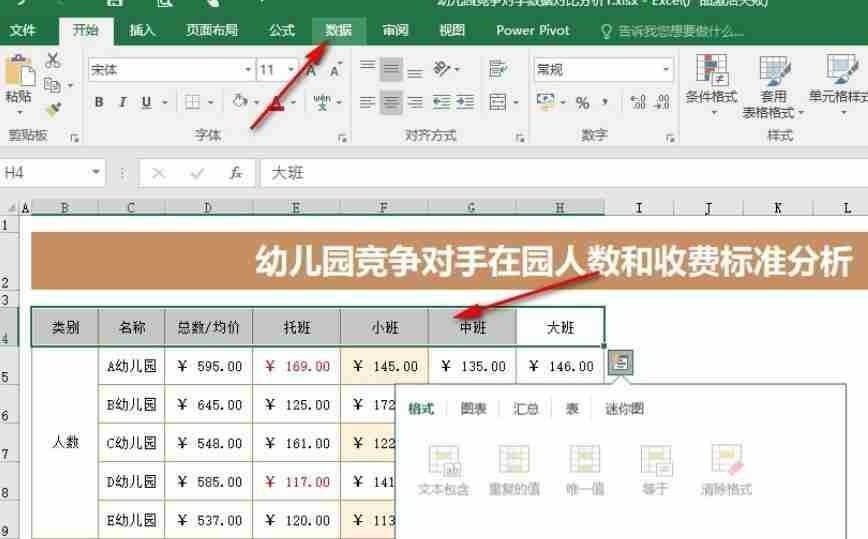Apply 等于 formatting option
Screen dimensions: 868x539
(655, 470)
